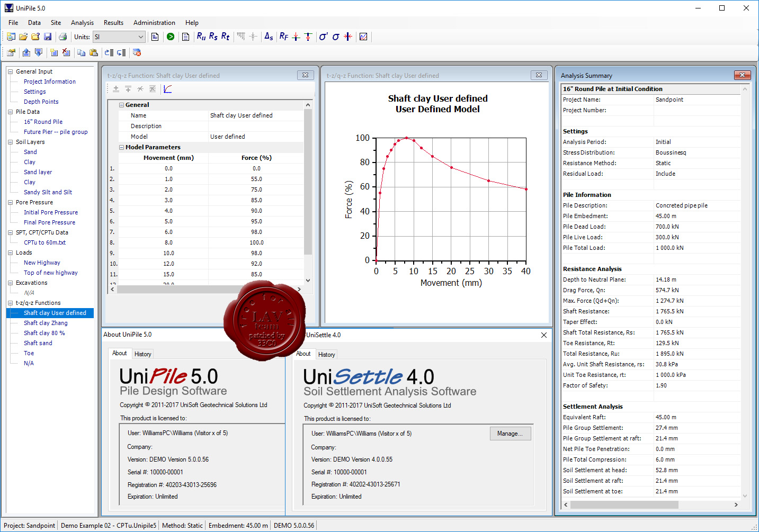The image size is (759, 532).
Task: Collapse the Model Parameters group
Action: point(122,147)
